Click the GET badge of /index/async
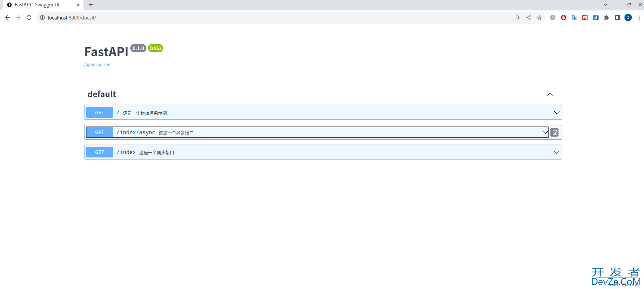644x289 pixels. tap(100, 132)
